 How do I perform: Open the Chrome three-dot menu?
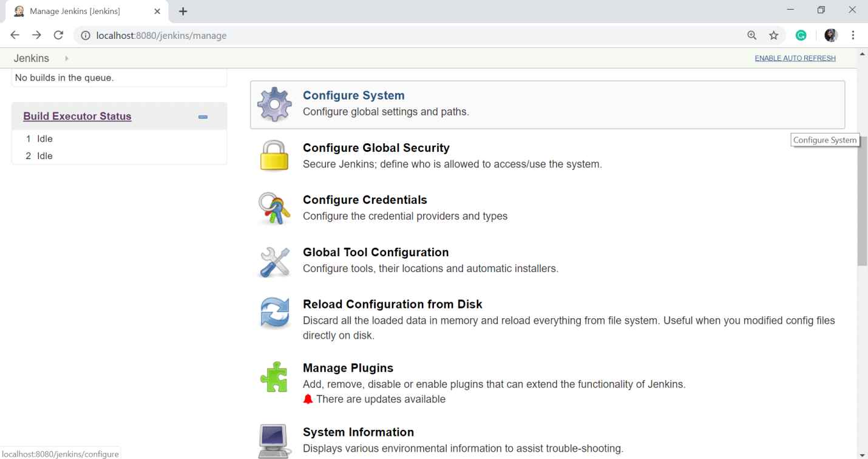coord(853,35)
